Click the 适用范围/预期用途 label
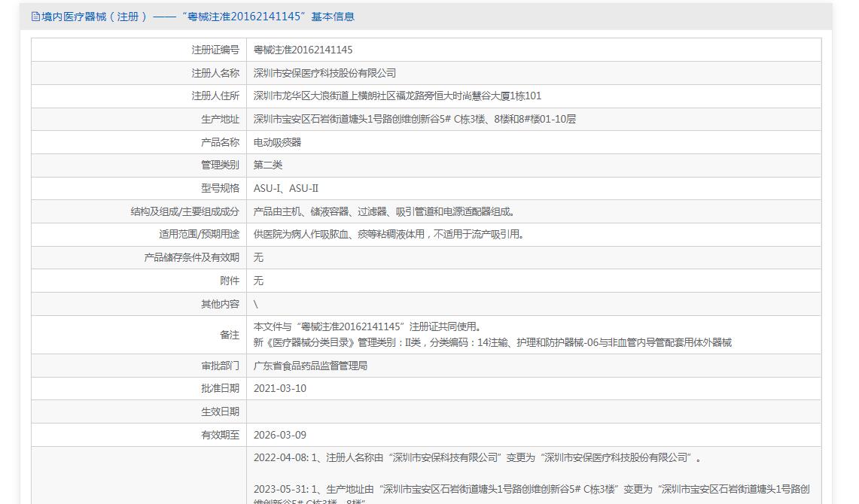Screen dimensions: 859x504 click(200, 234)
